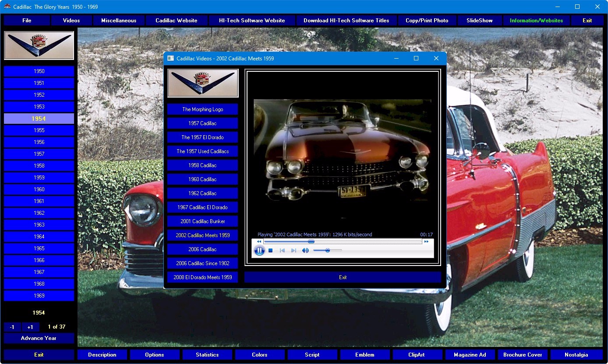This screenshot has width=608, height=364.
Task: Open the File menu
Action: click(27, 21)
